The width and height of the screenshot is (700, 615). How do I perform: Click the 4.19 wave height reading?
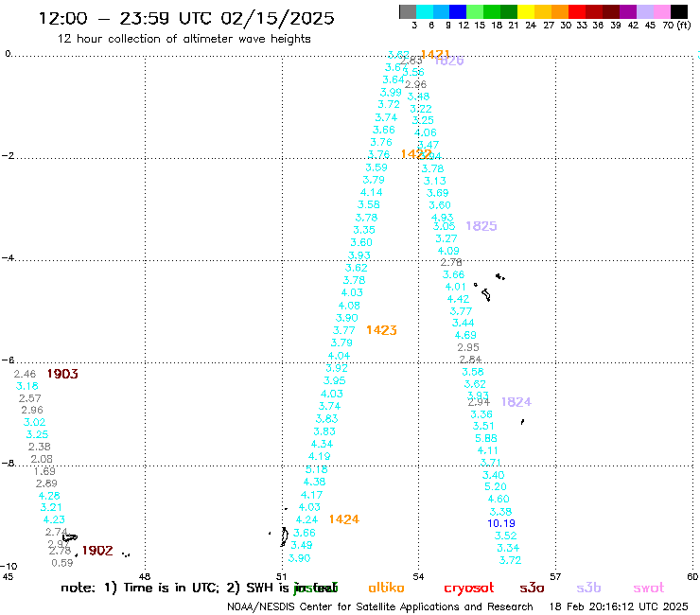[319, 456]
